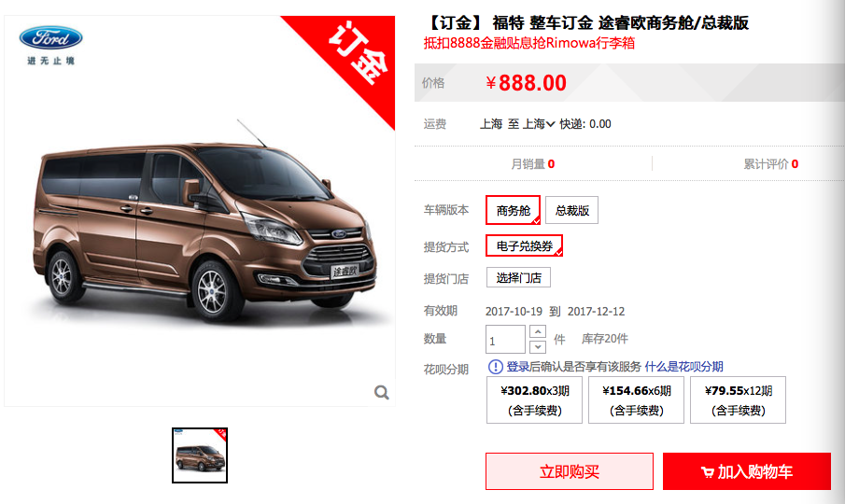
Task: Increase quantity with the up arrow
Action: [538, 331]
